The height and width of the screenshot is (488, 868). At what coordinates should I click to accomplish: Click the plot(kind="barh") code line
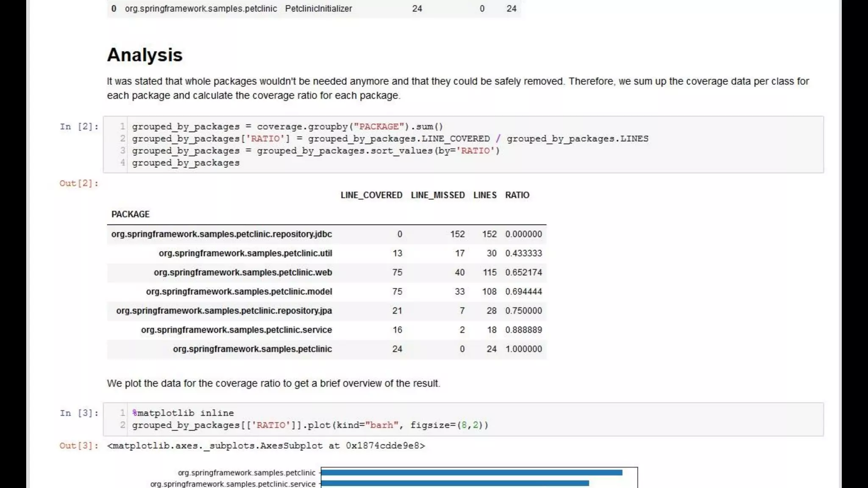click(310, 425)
